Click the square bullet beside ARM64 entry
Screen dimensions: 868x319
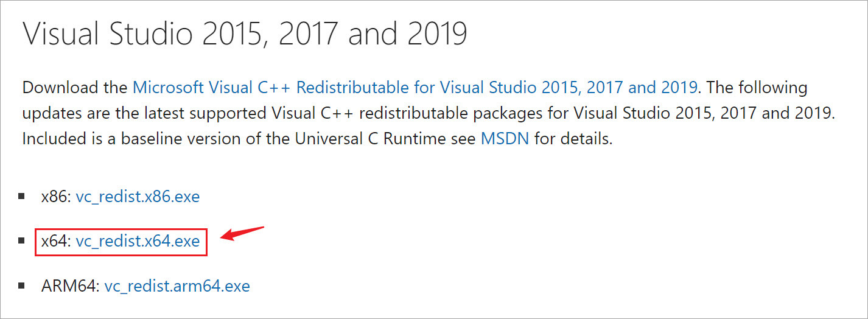[22, 286]
